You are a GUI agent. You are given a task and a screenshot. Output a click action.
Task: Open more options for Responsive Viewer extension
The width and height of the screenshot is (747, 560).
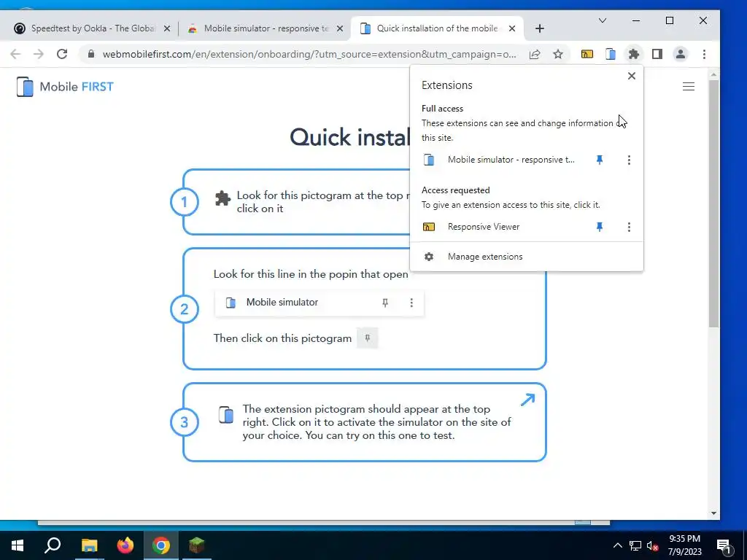coord(629,227)
